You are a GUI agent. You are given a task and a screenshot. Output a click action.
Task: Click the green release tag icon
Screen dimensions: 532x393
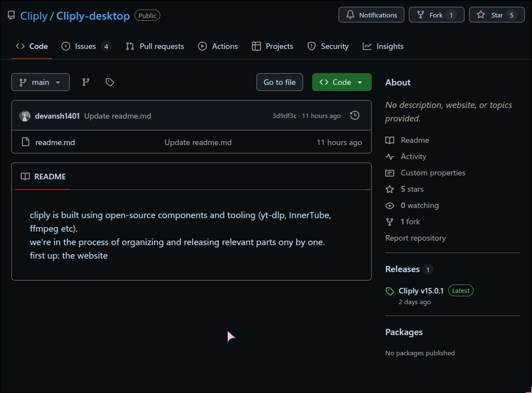point(390,291)
